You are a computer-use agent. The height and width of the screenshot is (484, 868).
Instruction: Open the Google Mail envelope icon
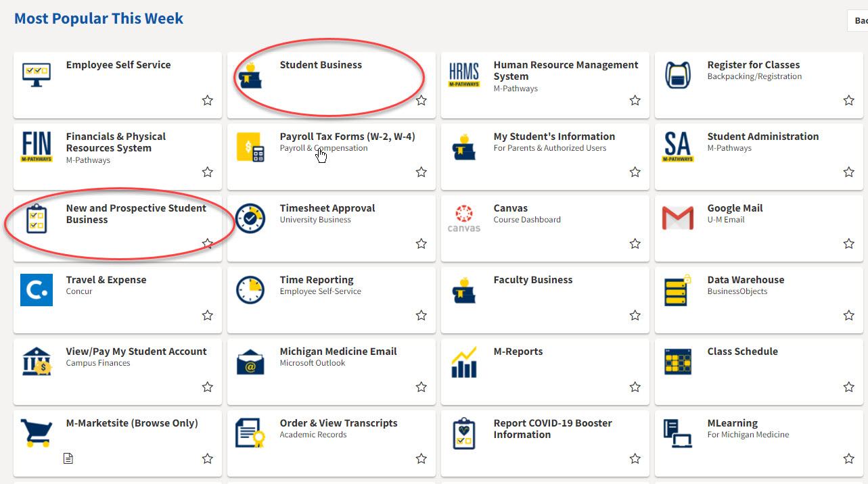click(x=677, y=218)
